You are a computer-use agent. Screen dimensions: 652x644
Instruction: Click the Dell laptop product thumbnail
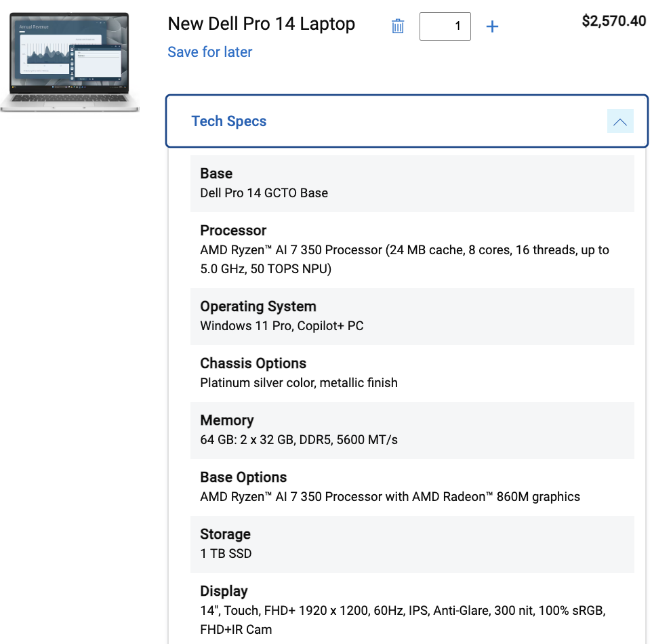click(x=70, y=62)
